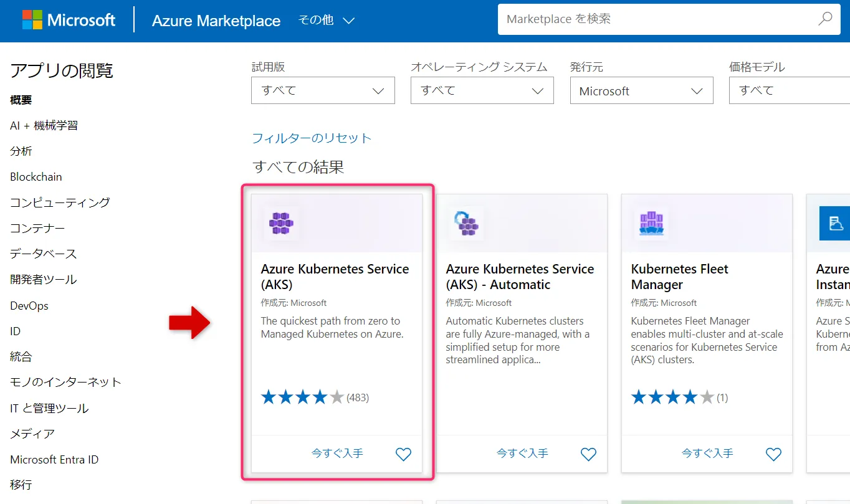Open the 試用版 dropdown

coord(323,90)
